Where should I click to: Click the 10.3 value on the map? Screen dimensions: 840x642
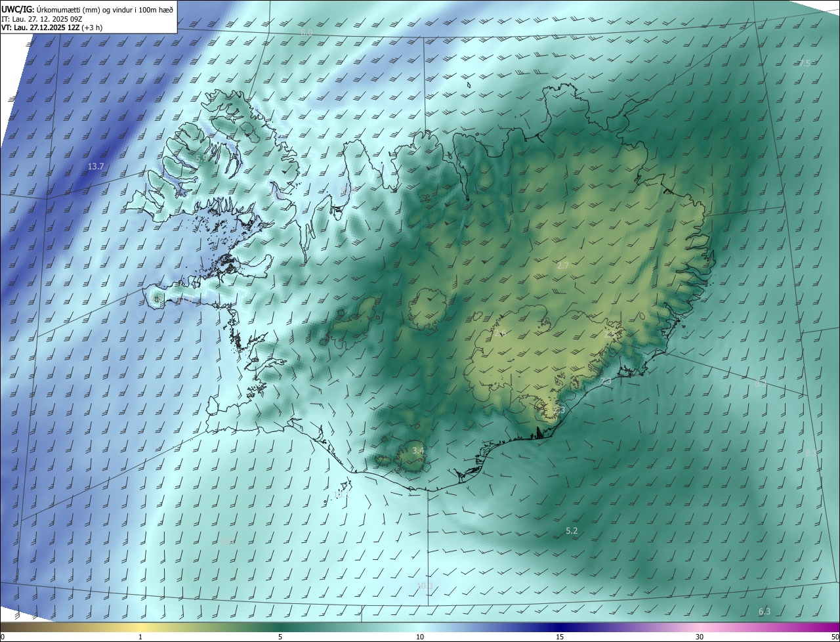pos(425,586)
